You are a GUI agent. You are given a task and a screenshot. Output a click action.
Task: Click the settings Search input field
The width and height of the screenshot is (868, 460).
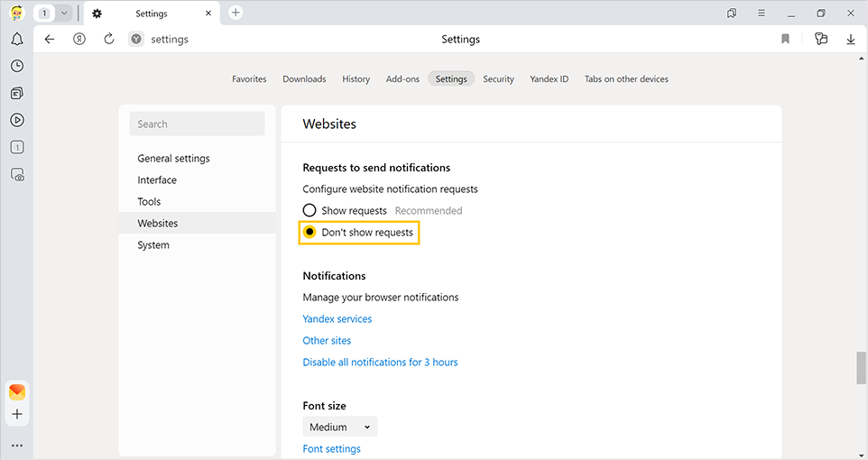point(197,124)
